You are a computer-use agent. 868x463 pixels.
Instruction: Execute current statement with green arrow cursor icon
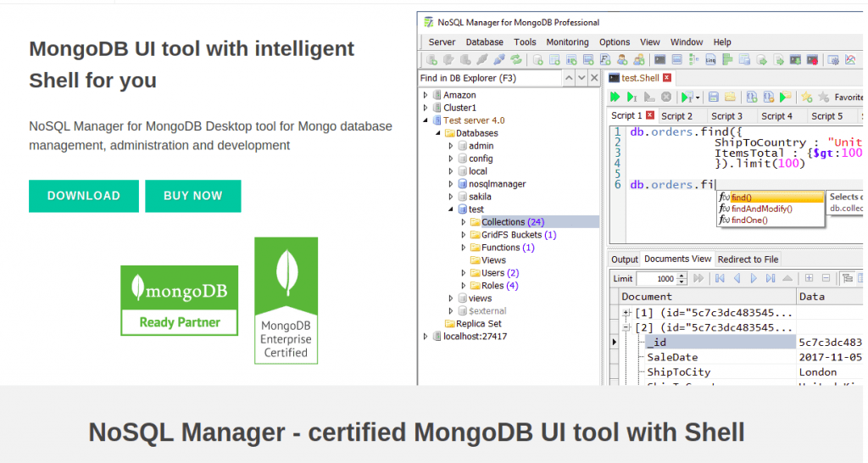[632, 98]
